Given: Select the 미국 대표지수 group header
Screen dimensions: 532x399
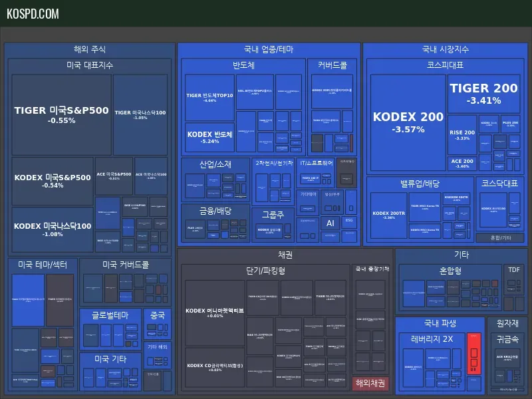Looking at the screenshot, I should 90,65.
